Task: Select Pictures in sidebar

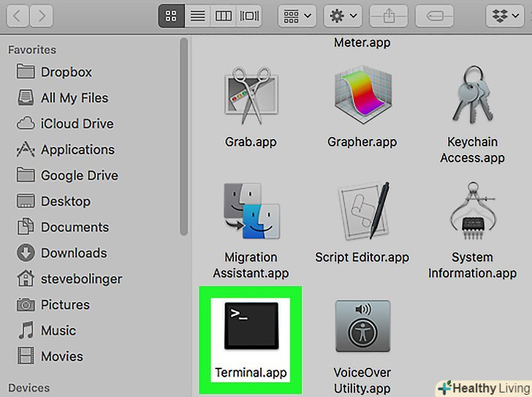Action: (x=53, y=304)
